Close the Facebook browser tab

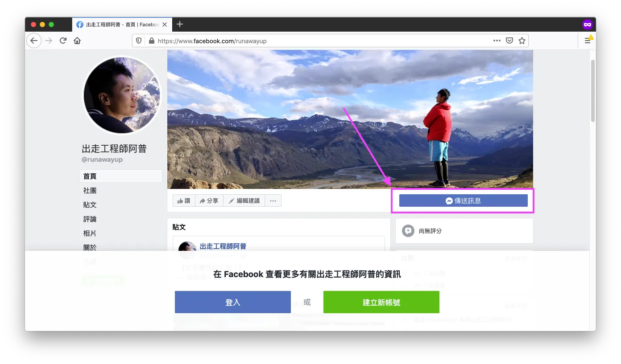(165, 25)
